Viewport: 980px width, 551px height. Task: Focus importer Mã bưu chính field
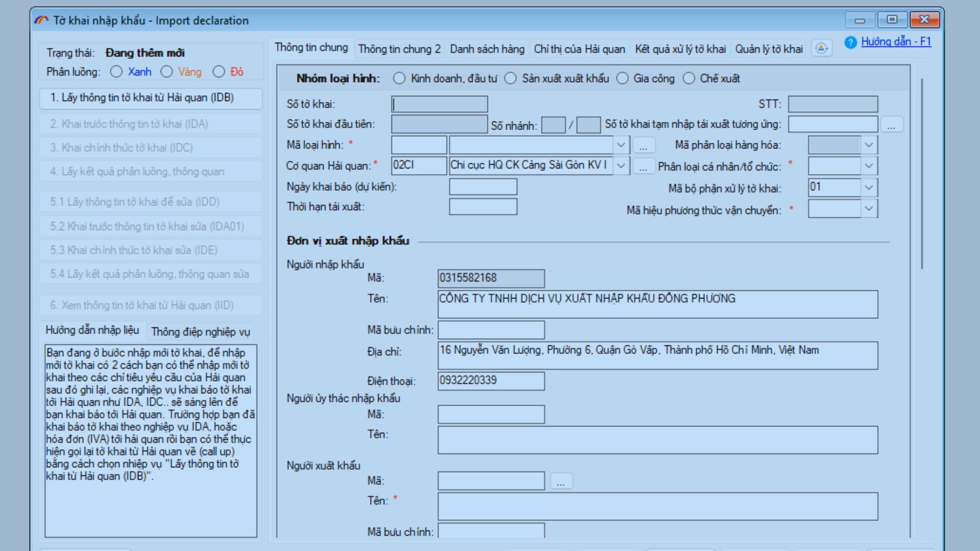pos(491,330)
